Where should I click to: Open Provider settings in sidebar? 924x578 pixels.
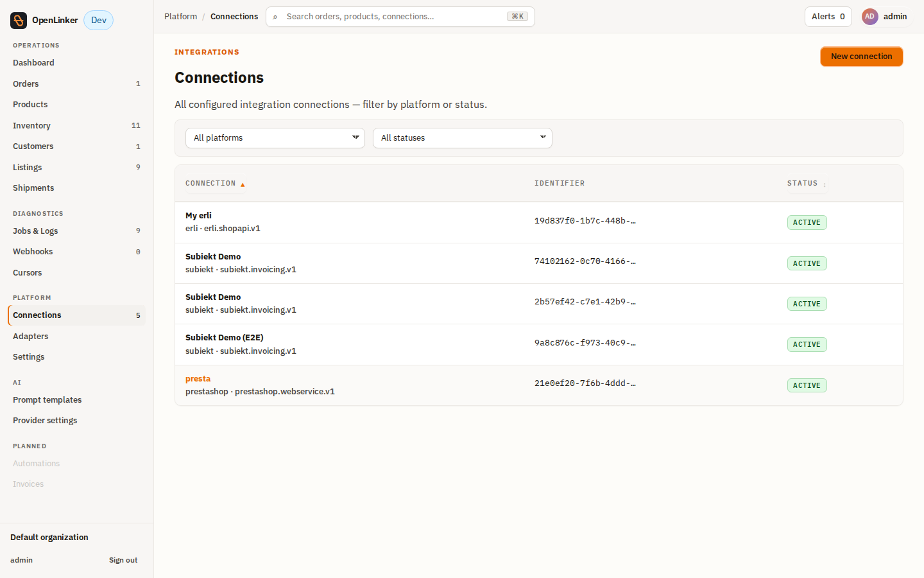[x=77, y=421]
